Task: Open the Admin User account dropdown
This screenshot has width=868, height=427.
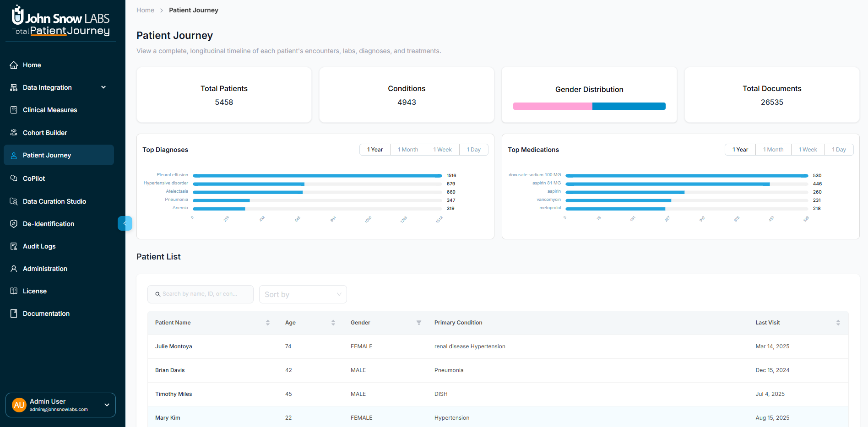Action: tap(60, 405)
